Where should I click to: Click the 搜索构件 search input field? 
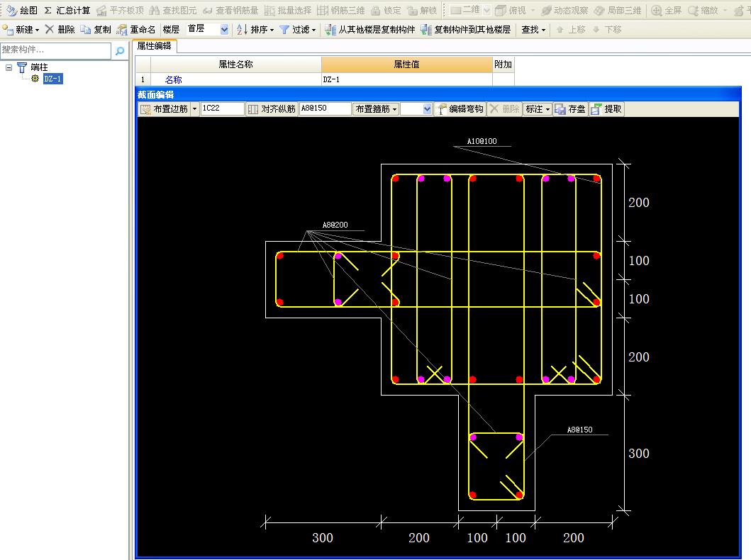55,50
